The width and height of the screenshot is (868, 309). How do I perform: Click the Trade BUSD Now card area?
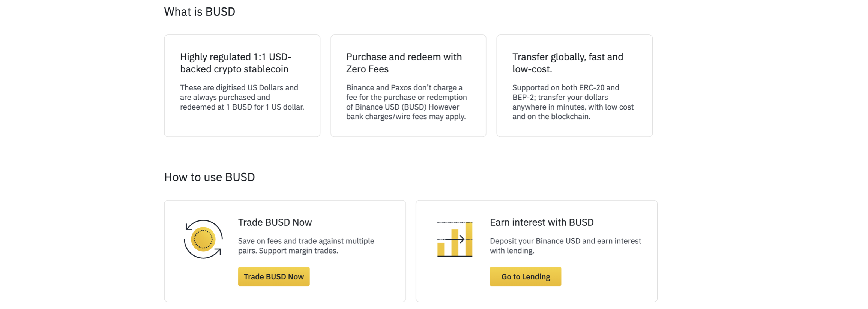[285, 250]
